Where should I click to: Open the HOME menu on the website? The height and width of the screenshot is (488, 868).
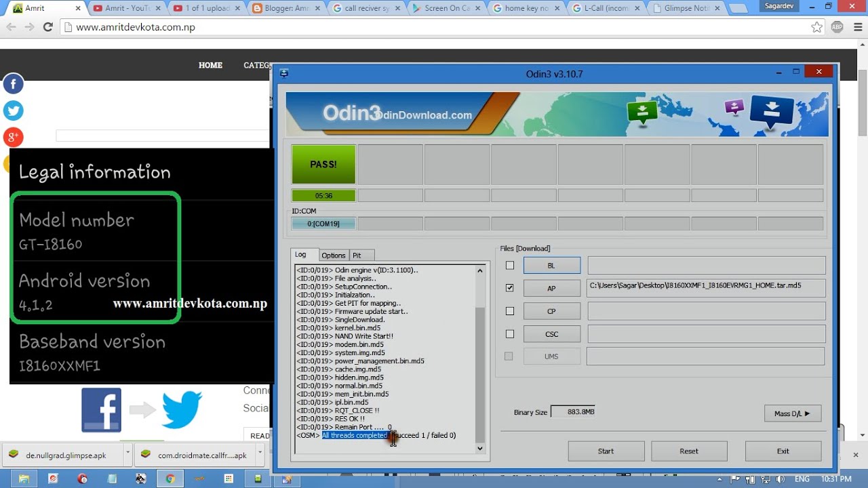(210, 65)
